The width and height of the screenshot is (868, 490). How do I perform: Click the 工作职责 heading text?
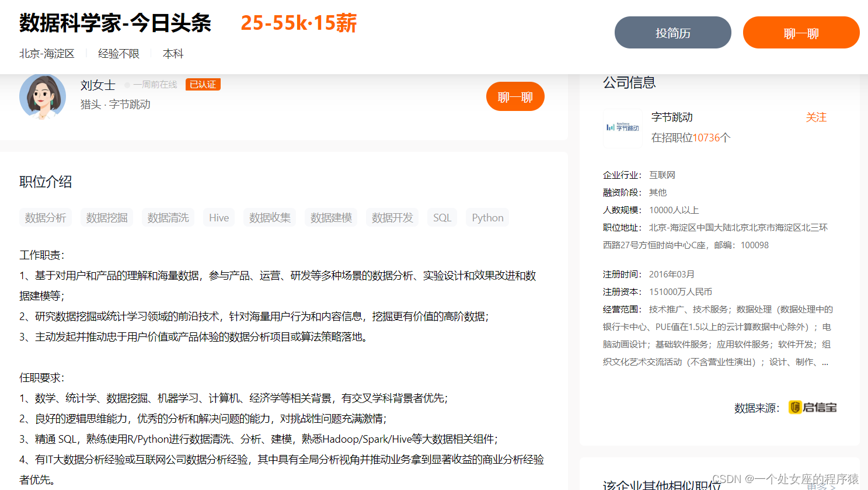coord(41,255)
